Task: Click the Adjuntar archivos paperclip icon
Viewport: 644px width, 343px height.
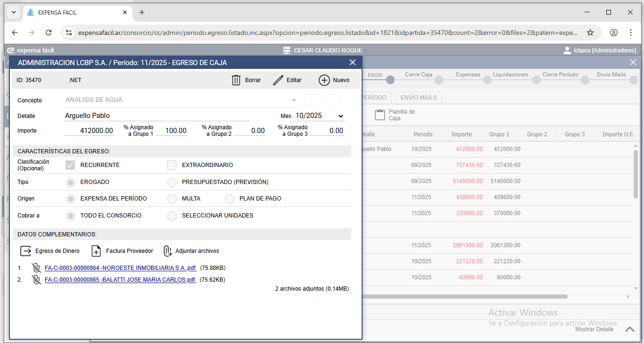Action: 167,251
